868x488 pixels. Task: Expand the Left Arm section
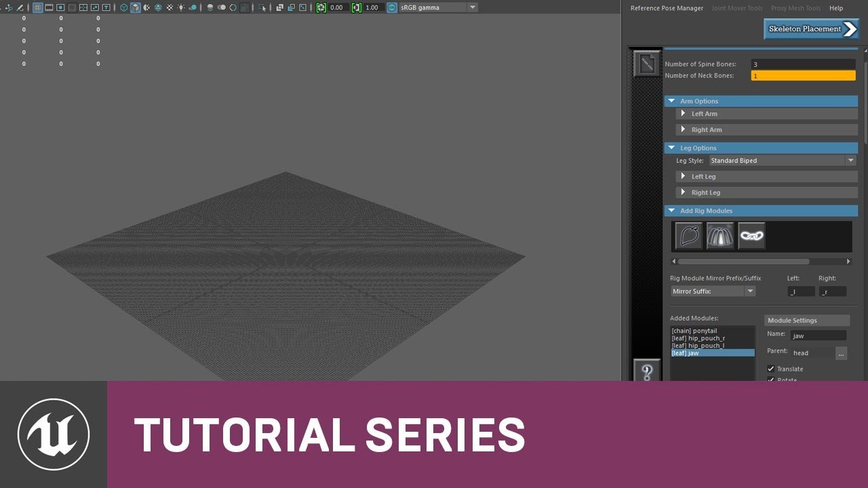pyautogui.click(x=766, y=114)
